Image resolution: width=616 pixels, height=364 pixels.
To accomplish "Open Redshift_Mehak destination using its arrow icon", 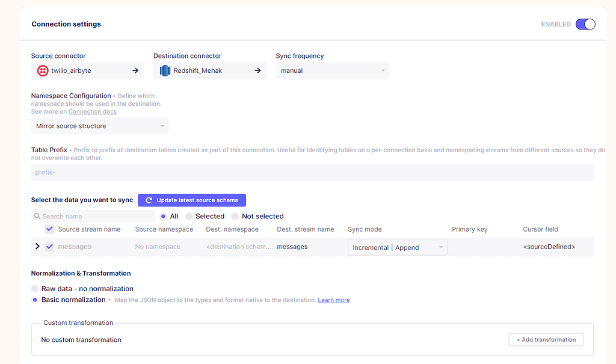I will [x=258, y=70].
